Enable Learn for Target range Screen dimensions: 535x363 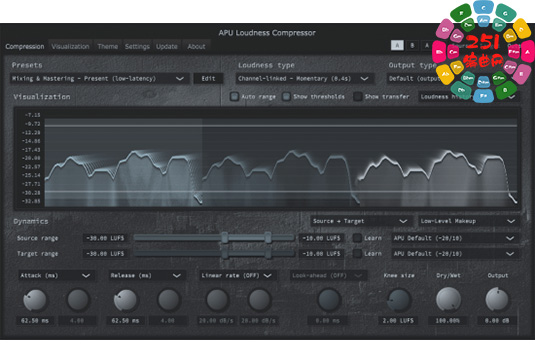pos(357,253)
